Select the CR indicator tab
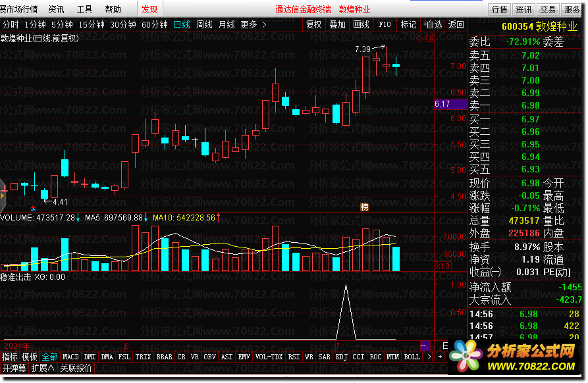 click(182, 357)
